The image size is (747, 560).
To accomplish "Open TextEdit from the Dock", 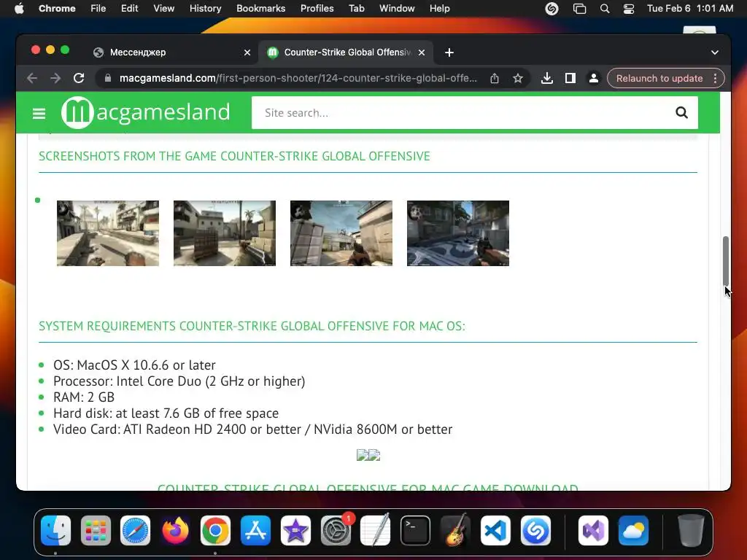I will [376, 531].
